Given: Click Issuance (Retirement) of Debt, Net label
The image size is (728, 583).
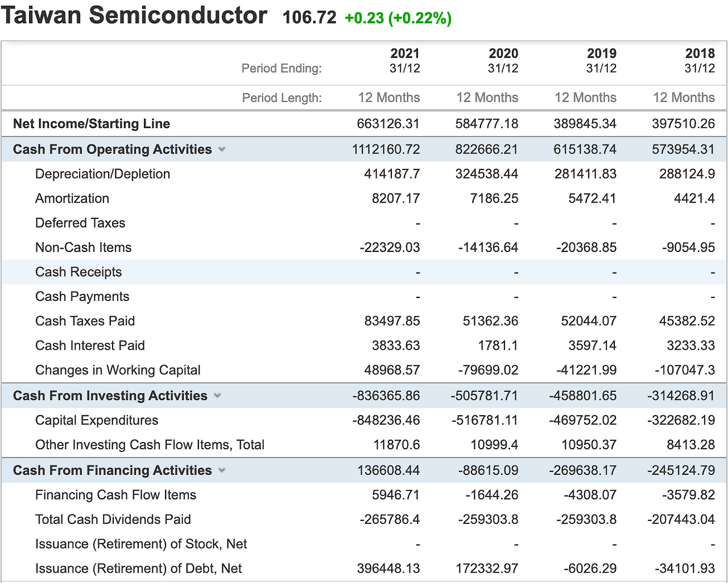Looking at the screenshot, I should 139,568.
